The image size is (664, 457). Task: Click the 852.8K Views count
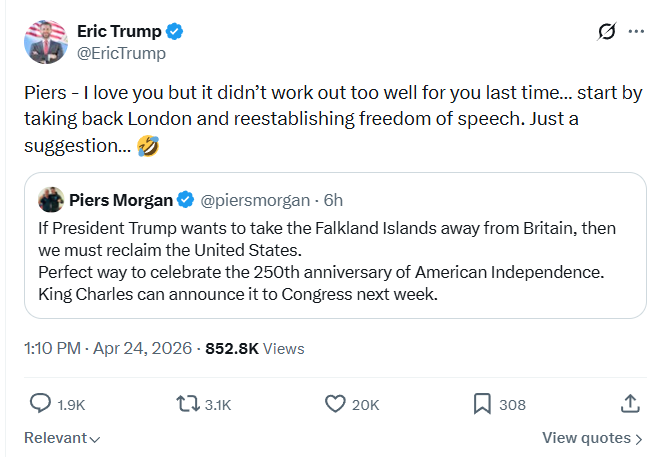pyautogui.click(x=255, y=349)
